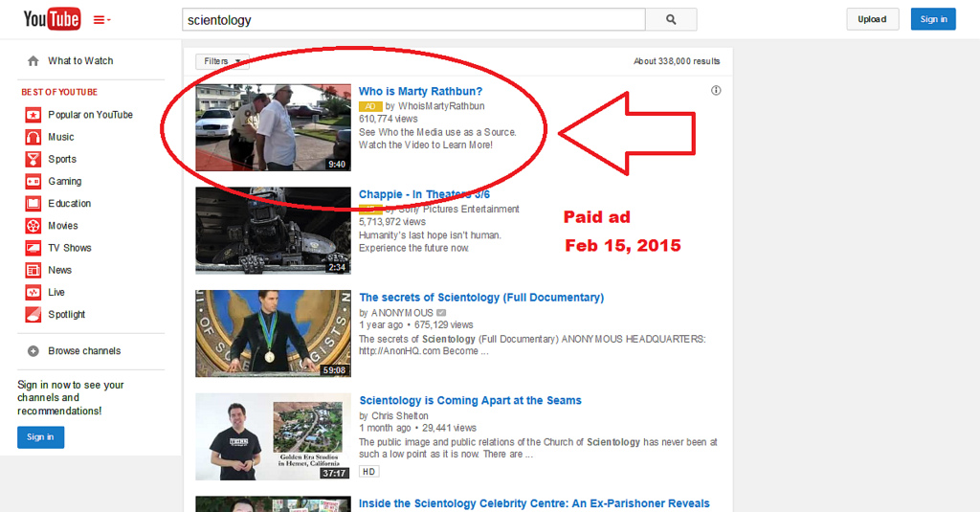The height and width of the screenshot is (512, 980).
Task: Click the Upload button
Action: 873,19
